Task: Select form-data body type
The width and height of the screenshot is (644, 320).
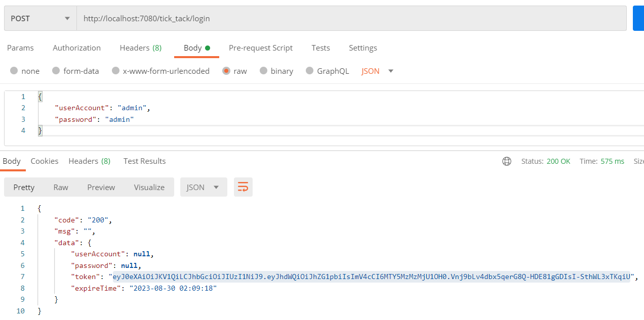Action: 75,71
